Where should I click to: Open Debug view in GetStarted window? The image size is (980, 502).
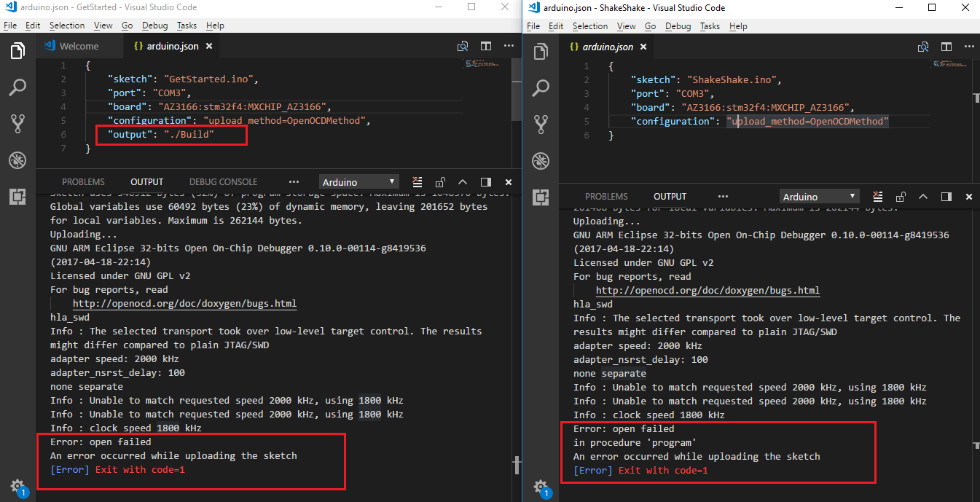pyautogui.click(x=17, y=160)
